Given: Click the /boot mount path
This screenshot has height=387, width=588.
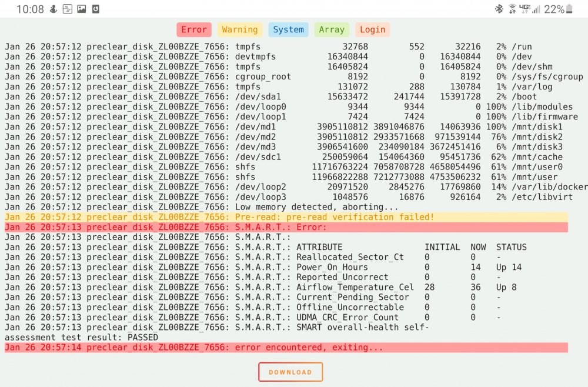Looking at the screenshot, I should (x=524, y=96).
